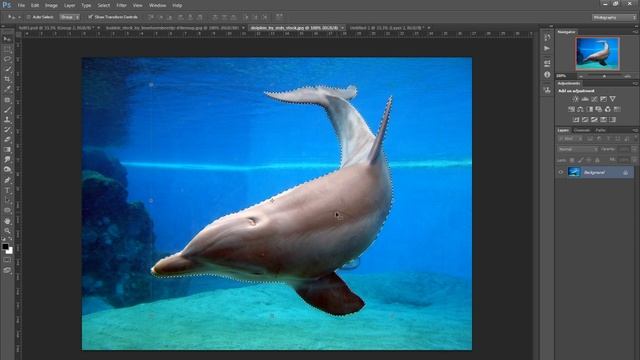Image resolution: width=640 pixels, height=360 pixels.
Task: Open the Filter menu
Action: [121, 5]
